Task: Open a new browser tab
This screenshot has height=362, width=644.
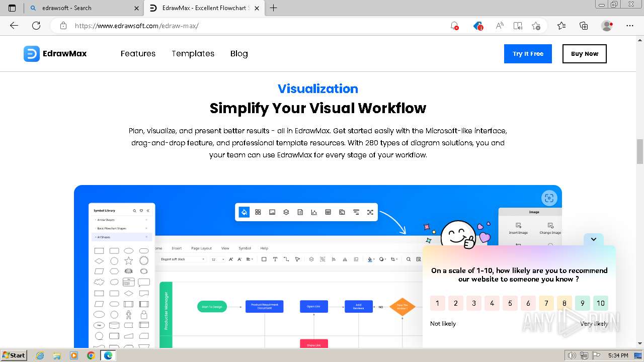Action: [x=273, y=8]
